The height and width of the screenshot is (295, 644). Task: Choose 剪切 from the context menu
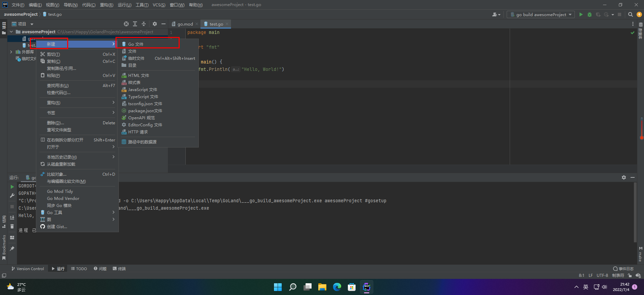tap(78, 54)
